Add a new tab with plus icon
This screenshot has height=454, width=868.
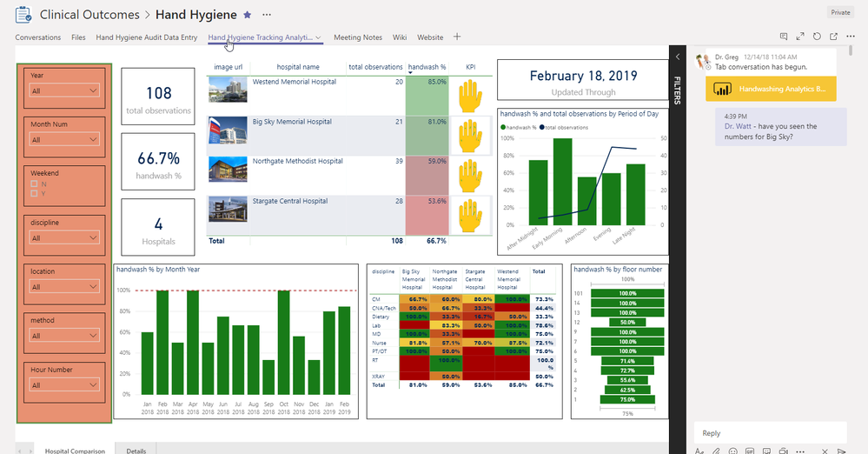pyautogui.click(x=457, y=37)
